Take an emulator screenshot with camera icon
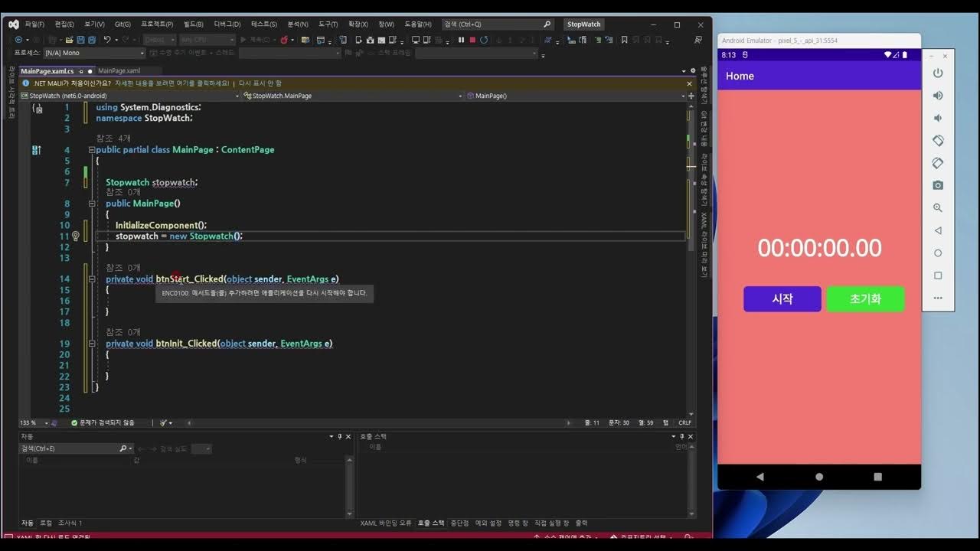Image resolution: width=980 pixels, height=551 pixels. (937, 185)
